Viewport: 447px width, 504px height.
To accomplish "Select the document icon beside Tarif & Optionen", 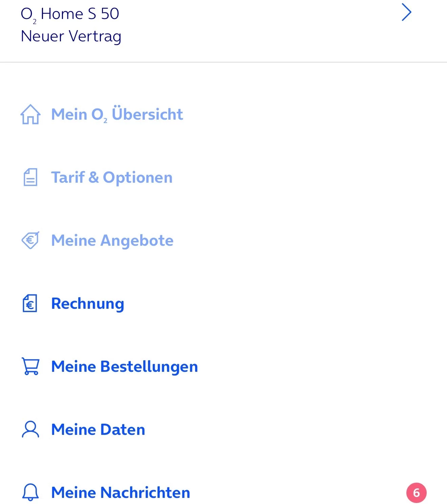I will click(x=30, y=177).
